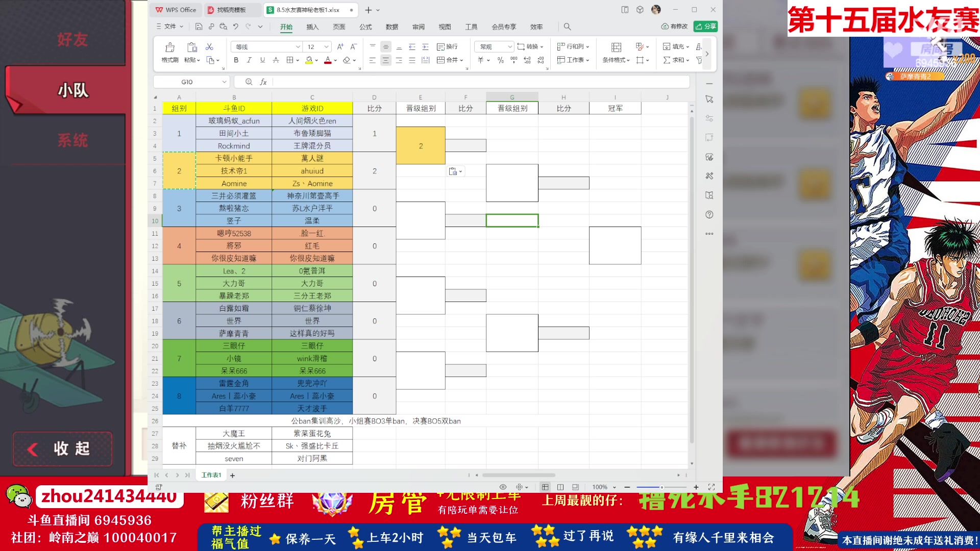
Task: Add a new sheet with the plus button
Action: [x=232, y=475]
